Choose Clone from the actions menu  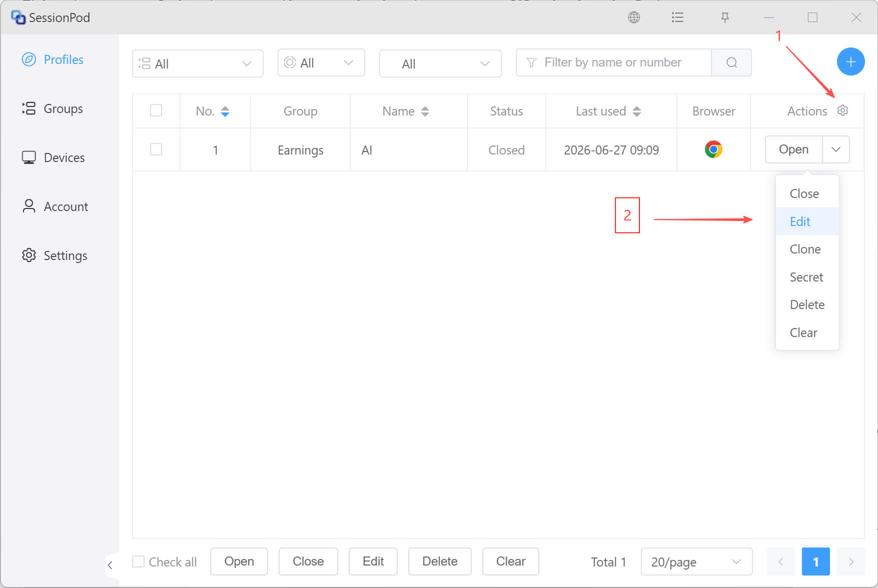tap(807, 249)
